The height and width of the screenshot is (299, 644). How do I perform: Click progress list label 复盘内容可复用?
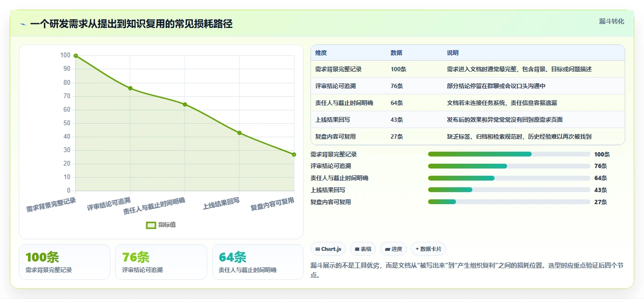[331, 202]
